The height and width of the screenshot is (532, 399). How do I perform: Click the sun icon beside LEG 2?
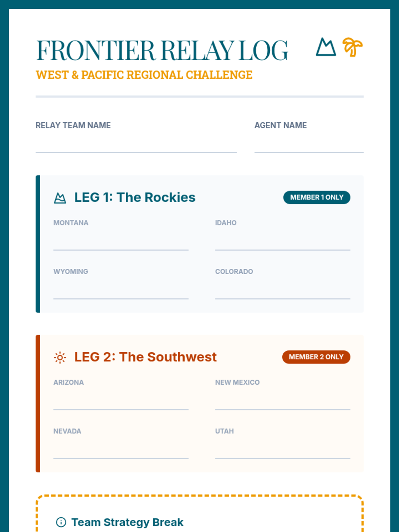tap(60, 357)
